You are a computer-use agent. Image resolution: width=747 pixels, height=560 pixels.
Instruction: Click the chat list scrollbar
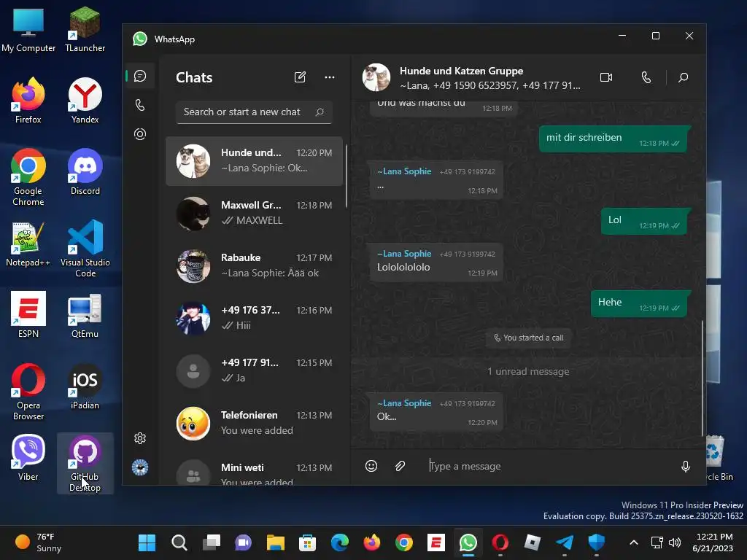347,176
